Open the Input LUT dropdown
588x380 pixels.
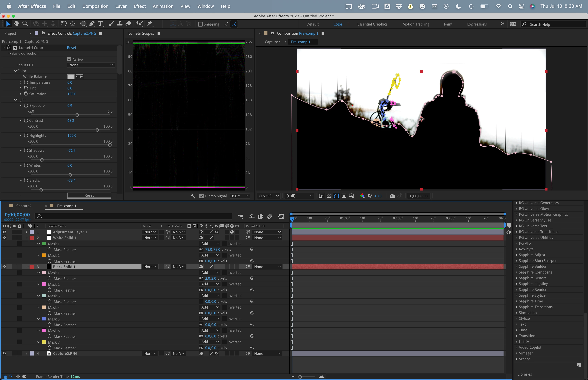(x=91, y=65)
